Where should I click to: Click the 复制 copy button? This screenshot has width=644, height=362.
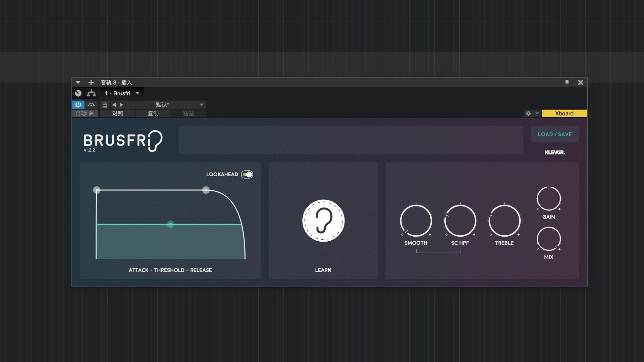pos(153,113)
